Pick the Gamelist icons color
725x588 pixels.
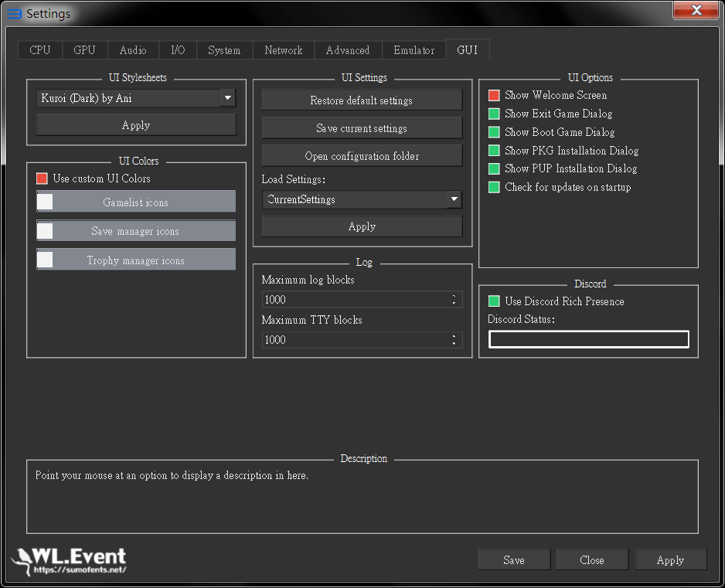pos(136,202)
